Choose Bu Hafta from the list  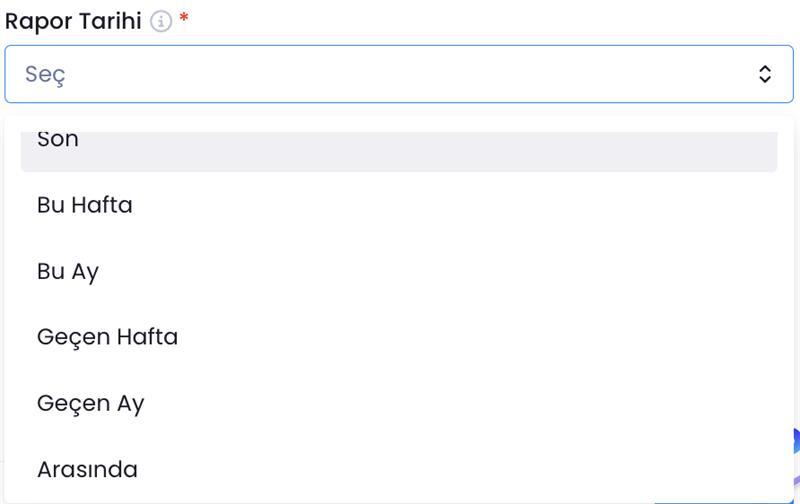85,205
